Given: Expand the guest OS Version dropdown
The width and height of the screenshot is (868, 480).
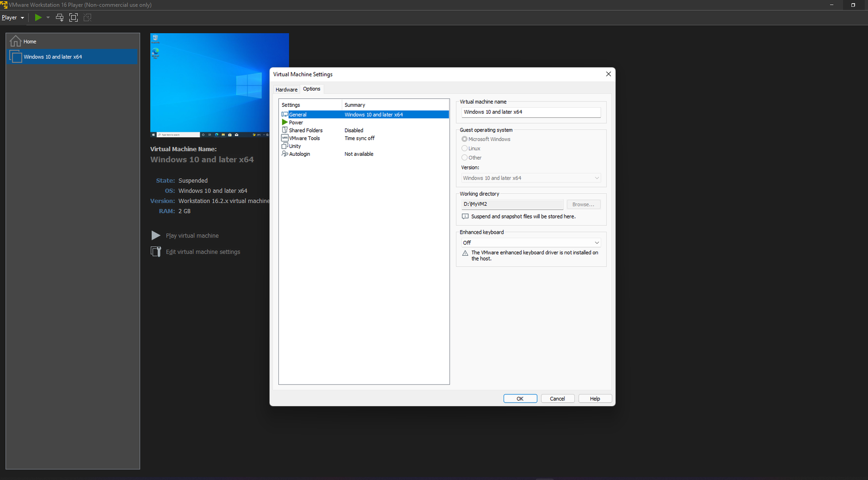Looking at the screenshot, I should tap(530, 178).
